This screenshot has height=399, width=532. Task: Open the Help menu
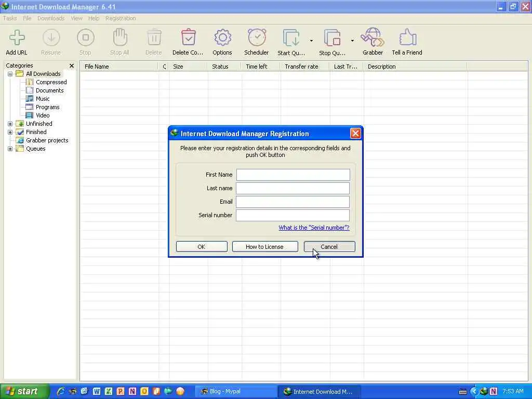[x=94, y=18]
